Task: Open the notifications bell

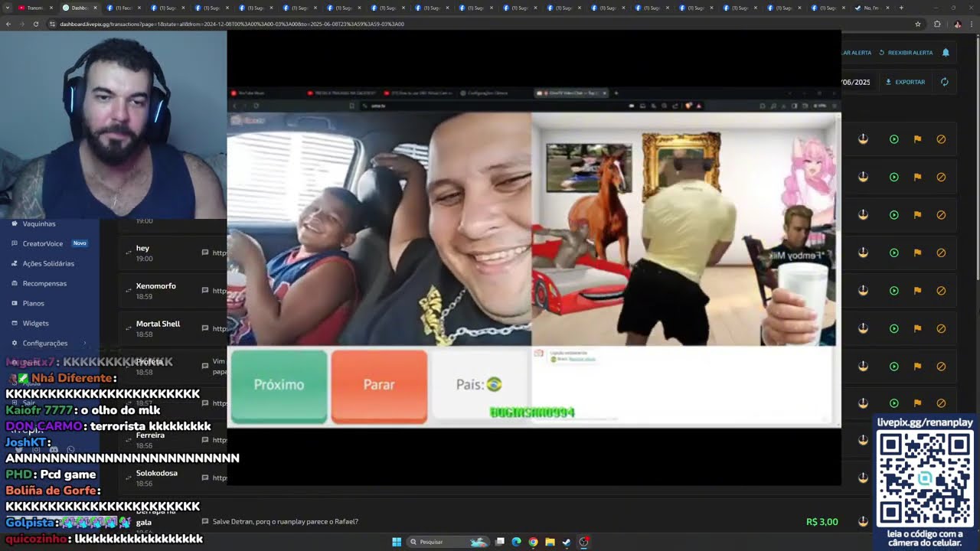Action: tap(946, 53)
